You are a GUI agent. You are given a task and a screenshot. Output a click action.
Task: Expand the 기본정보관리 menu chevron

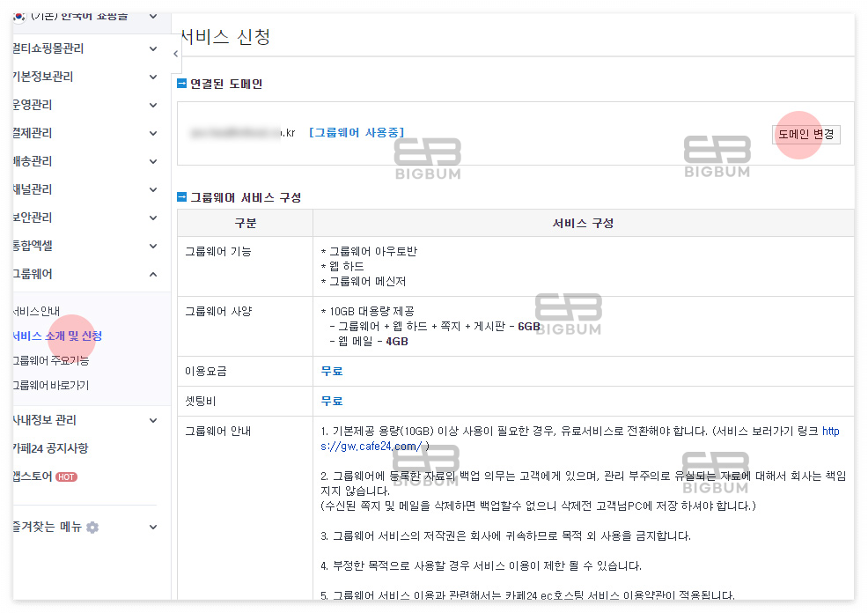(153, 77)
